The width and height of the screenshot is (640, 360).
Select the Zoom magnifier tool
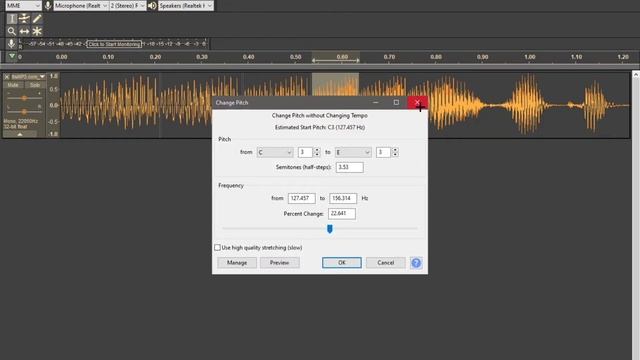point(11,31)
